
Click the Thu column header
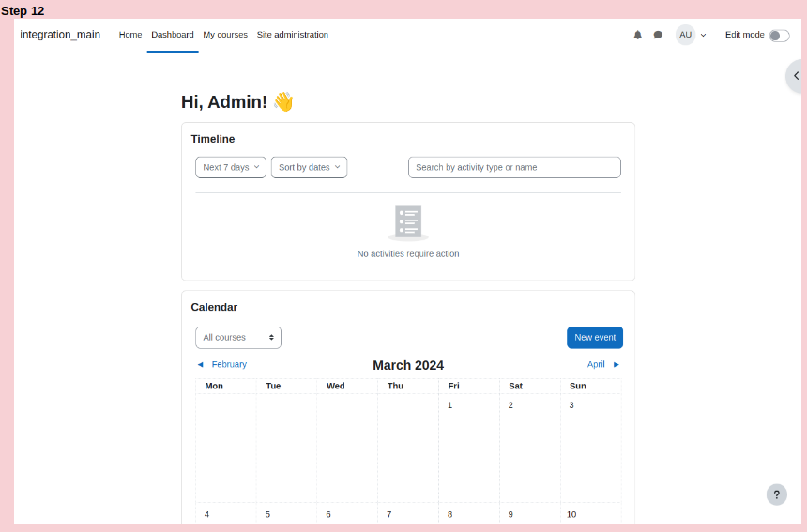point(395,386)
